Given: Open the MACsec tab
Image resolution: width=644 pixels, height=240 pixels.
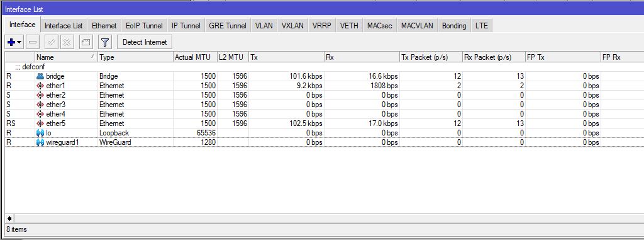Looking at the screenshot, I should [380, 26].
